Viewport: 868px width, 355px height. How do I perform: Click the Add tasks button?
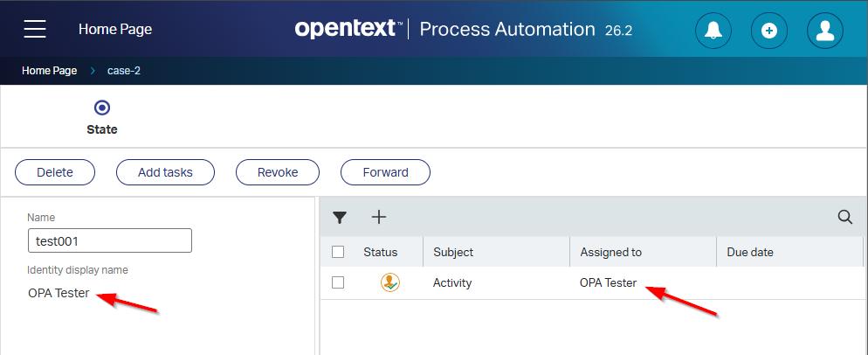tap(165, 172)
